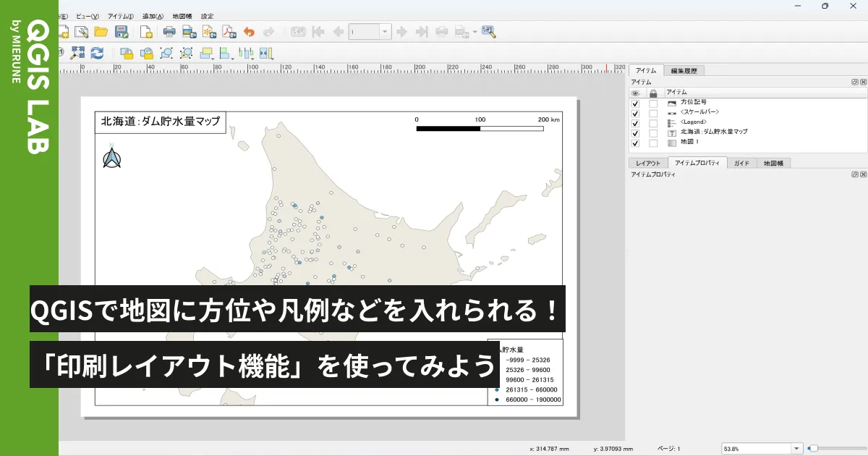Zoom the layout to full extent
The image size is (868, 456).
coord(78,53)
